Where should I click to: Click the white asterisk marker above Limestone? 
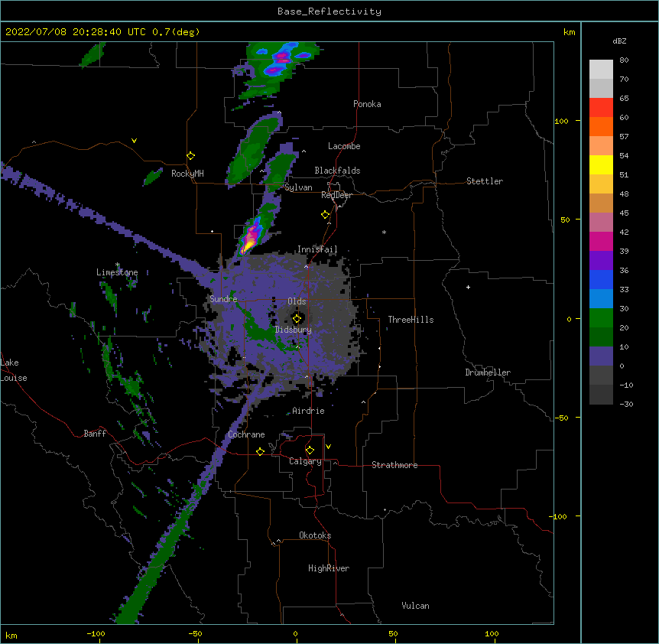click(x=118, y=265)
